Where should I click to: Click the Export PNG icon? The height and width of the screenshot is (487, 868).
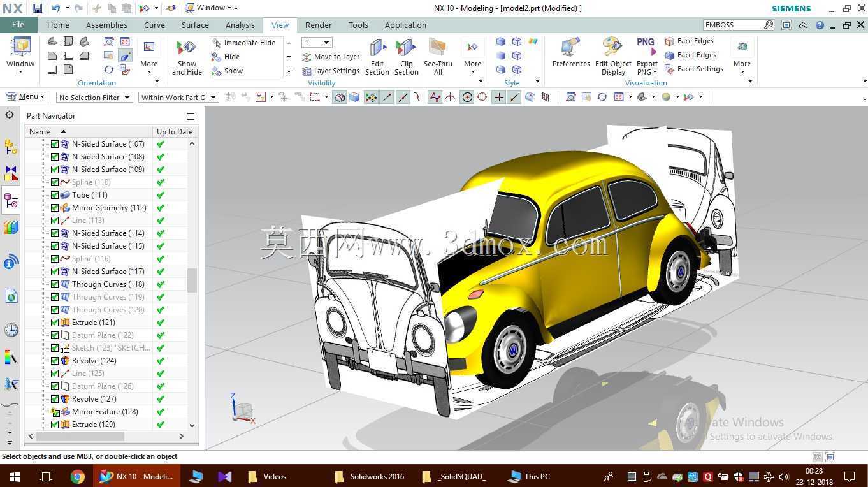click(x=646, y=46)
